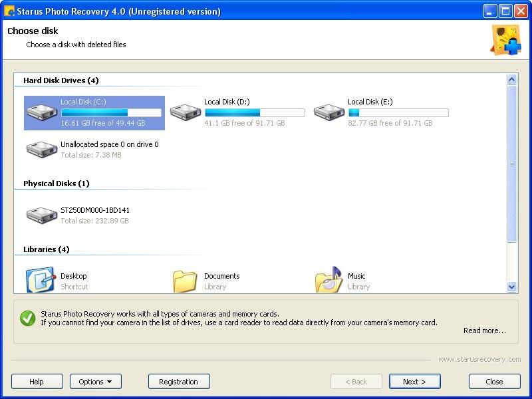Click the 'Local Disk (D:)' label

(227, 102)
